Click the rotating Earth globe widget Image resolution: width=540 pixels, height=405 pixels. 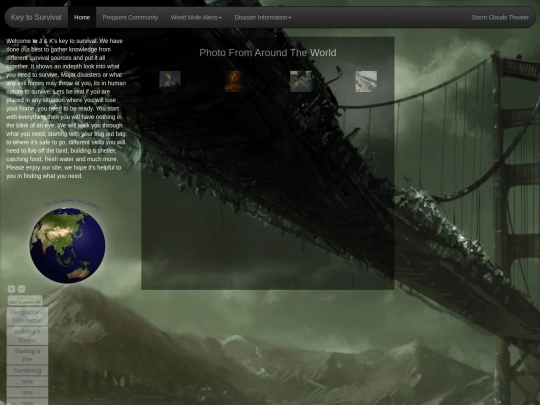(68, 245)
